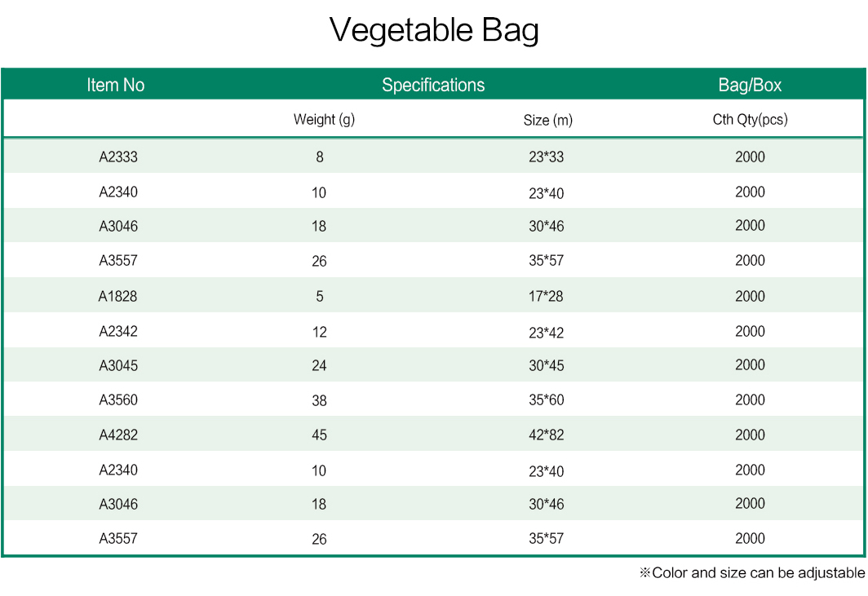Viewport: 868px width, 596px height.
Task: Select the Item No column header
Action: 116,85
